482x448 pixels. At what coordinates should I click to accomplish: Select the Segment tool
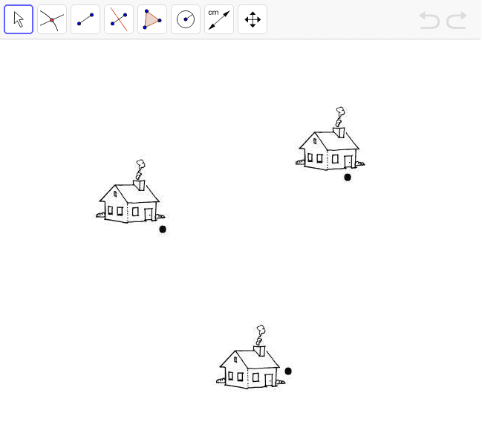click(x=85, y=19)
